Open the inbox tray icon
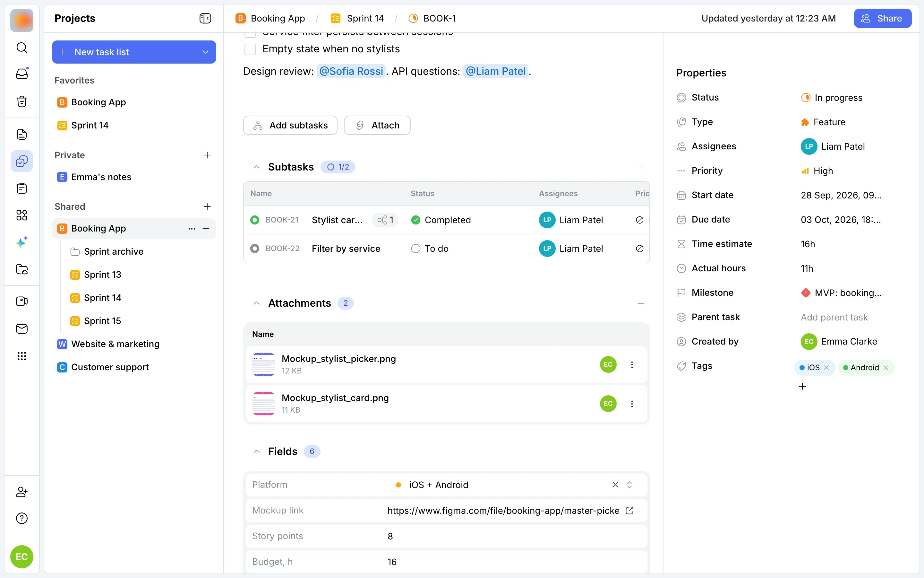 22,74
